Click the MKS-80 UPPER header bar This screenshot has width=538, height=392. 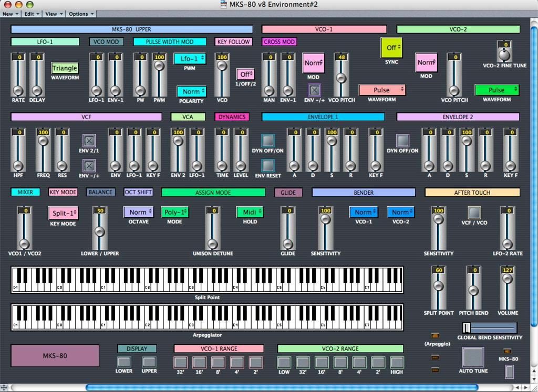(x=132, y=29)
